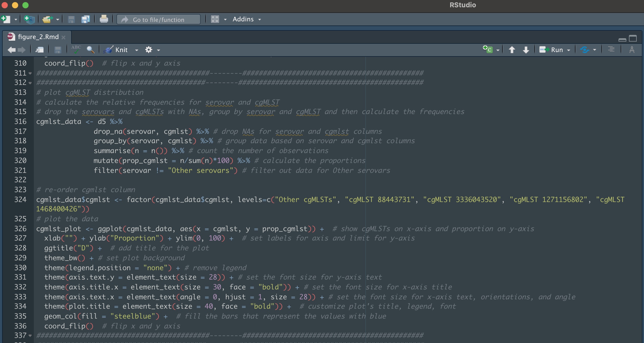Go to next chunk arrow
644x343 pixels.
click(x=526, y=50)
